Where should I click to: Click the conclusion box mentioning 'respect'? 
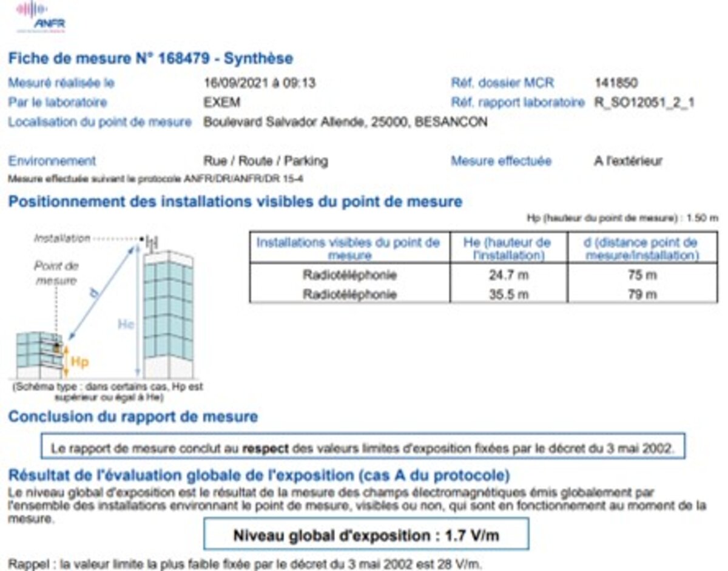362,449
